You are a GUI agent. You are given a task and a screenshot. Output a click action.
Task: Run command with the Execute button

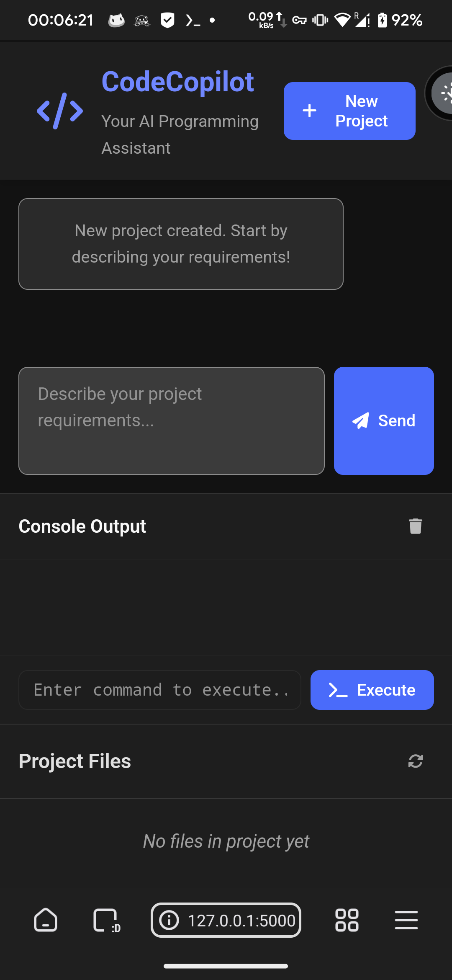372,690
